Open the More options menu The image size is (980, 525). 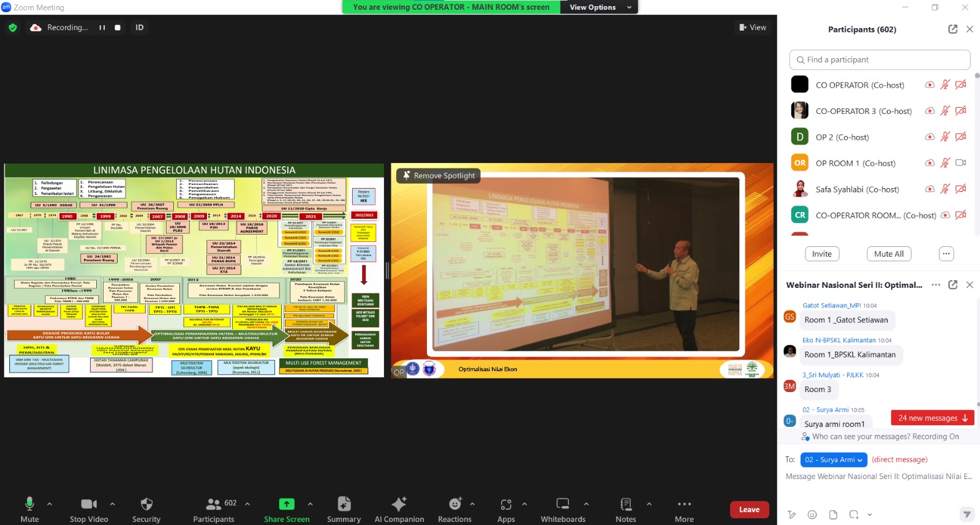click(684, 504)
